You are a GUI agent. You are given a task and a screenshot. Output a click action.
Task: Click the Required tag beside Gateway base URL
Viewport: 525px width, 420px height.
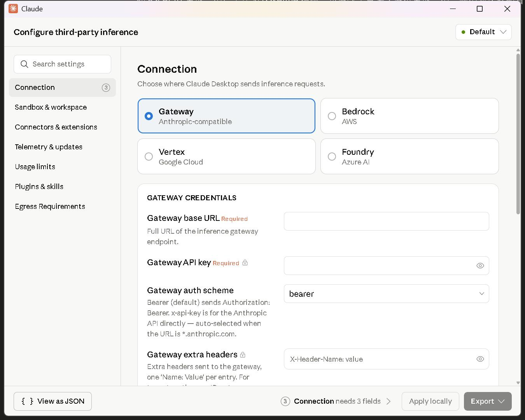pos(234,219)
